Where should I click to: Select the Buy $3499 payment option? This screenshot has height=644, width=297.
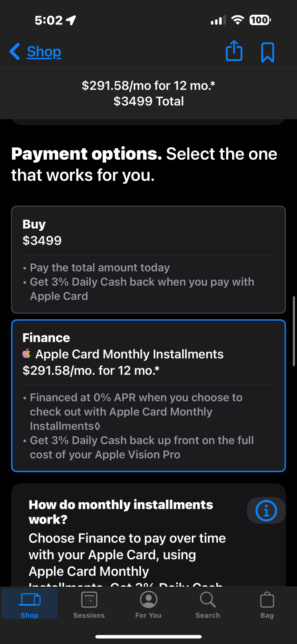pos(148,259)
